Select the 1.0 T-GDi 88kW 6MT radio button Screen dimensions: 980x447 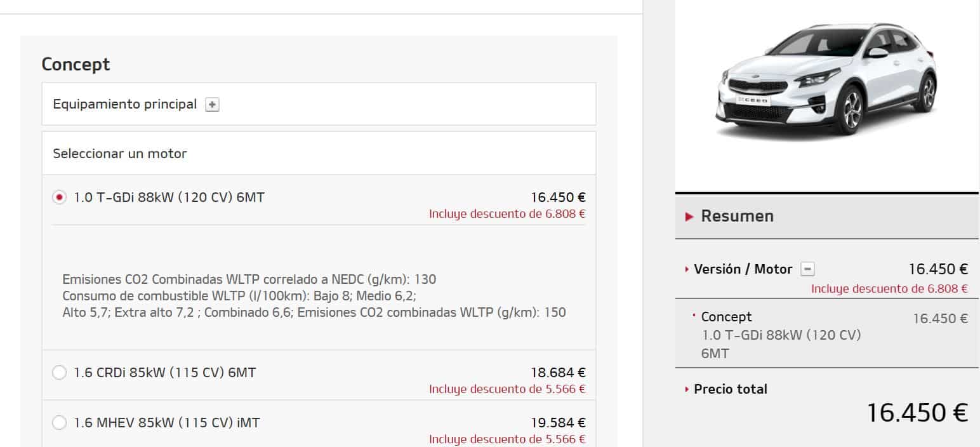tap(59, 197)
